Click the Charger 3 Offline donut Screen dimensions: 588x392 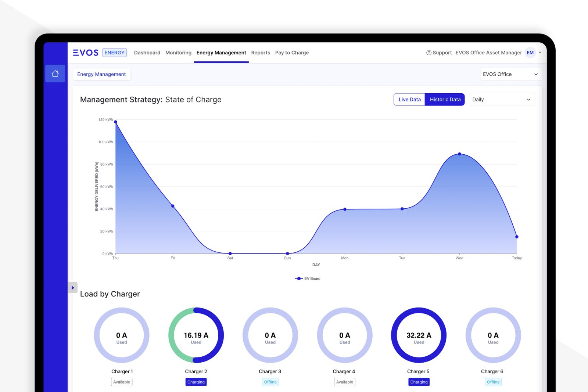[270, 335]
